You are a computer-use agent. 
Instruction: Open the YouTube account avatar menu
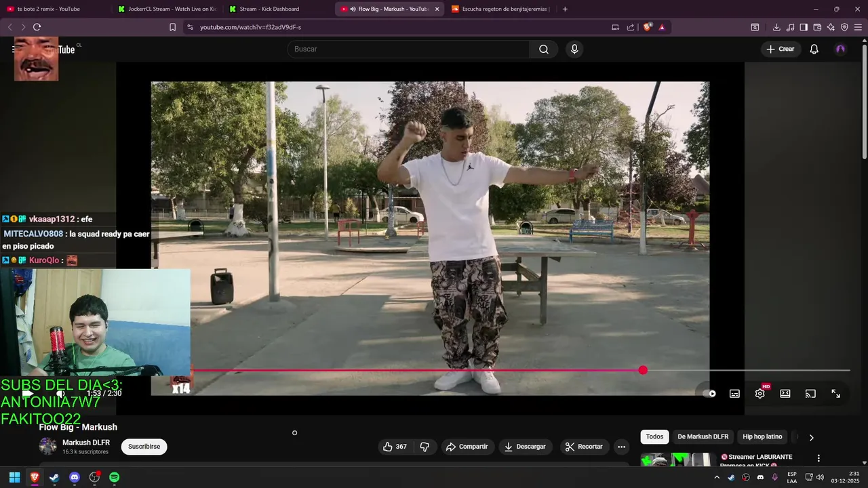[x=841, y=49]
